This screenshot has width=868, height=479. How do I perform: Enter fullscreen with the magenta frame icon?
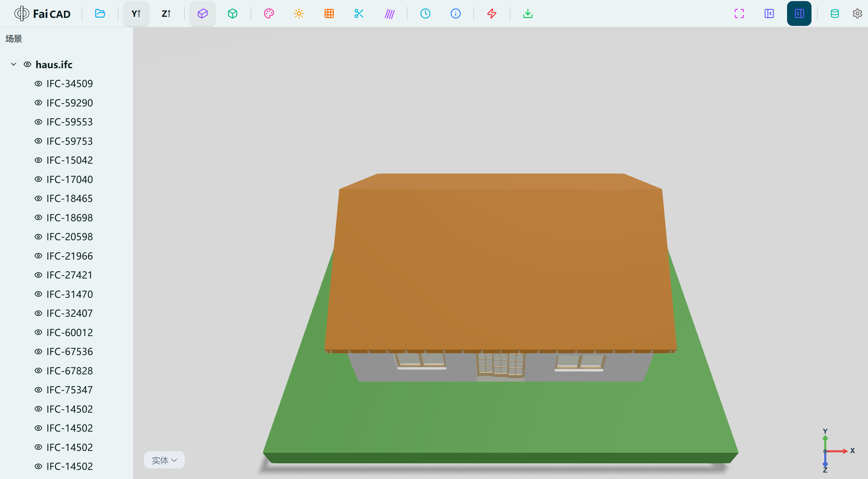739,13
